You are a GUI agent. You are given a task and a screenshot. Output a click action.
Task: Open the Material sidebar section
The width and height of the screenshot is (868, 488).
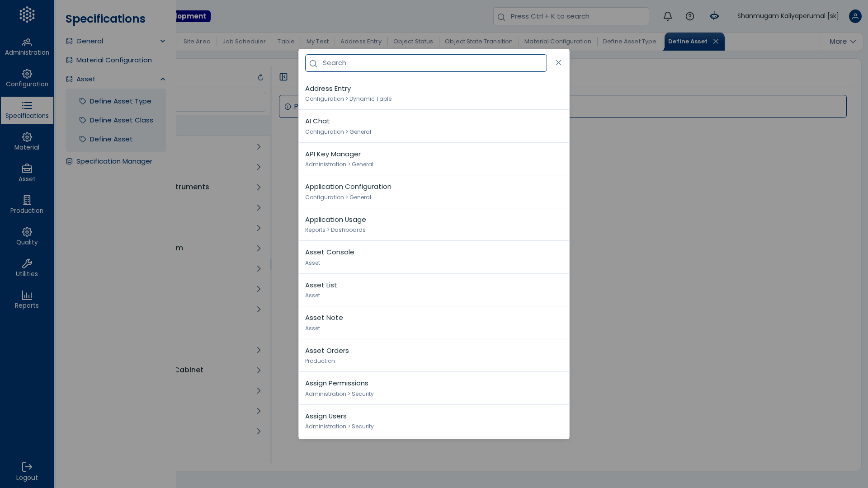coord(27,142)
